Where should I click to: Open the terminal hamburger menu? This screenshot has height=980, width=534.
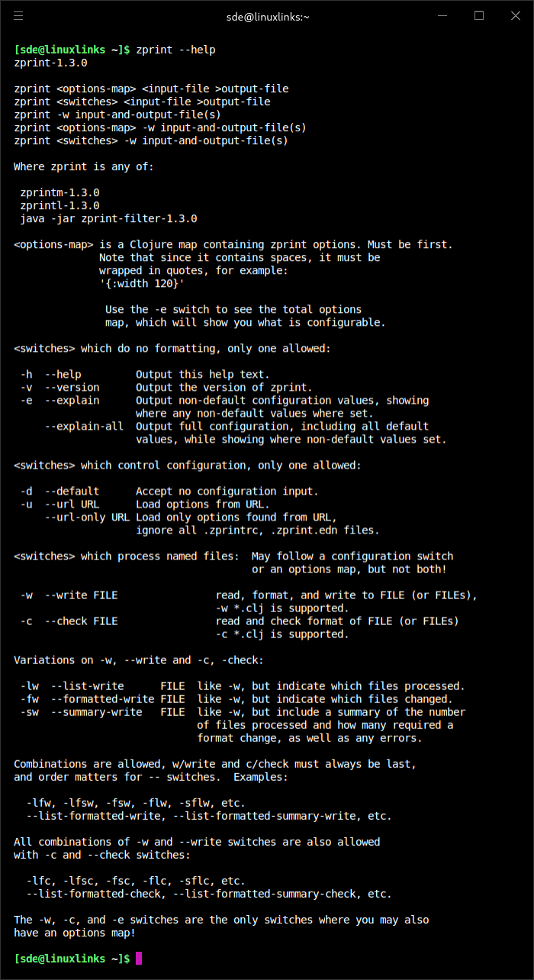(18, 15)
